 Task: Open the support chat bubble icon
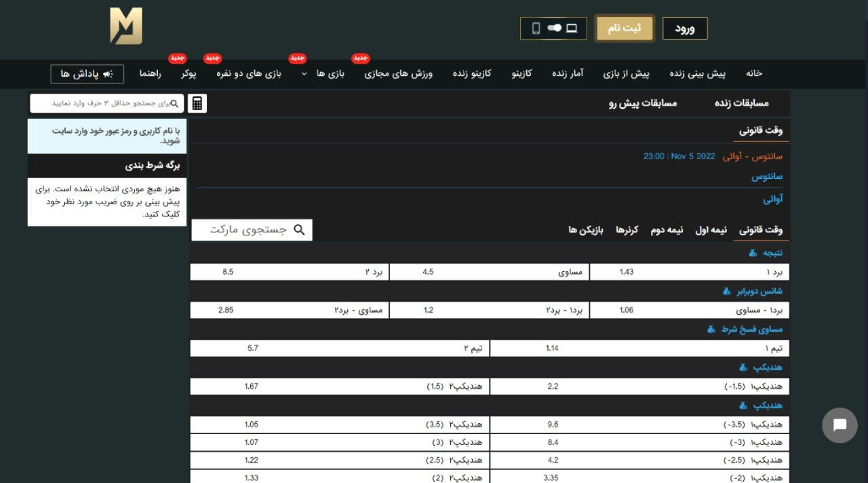click(x=839, y=425)
